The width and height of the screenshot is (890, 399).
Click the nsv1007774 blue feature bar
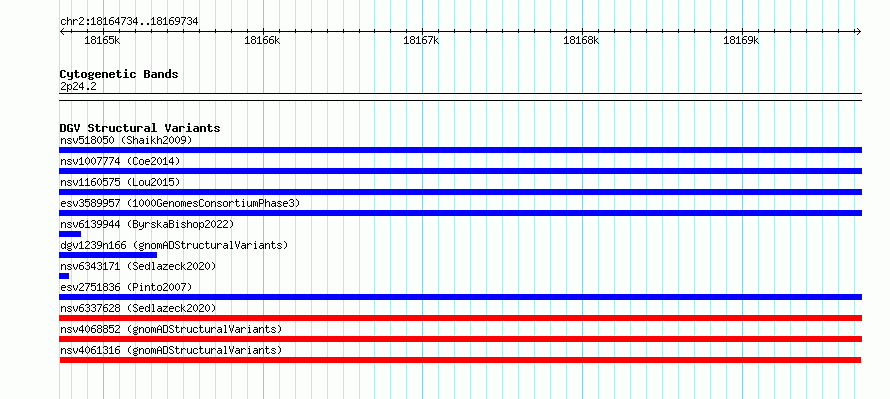pos(460,171)
